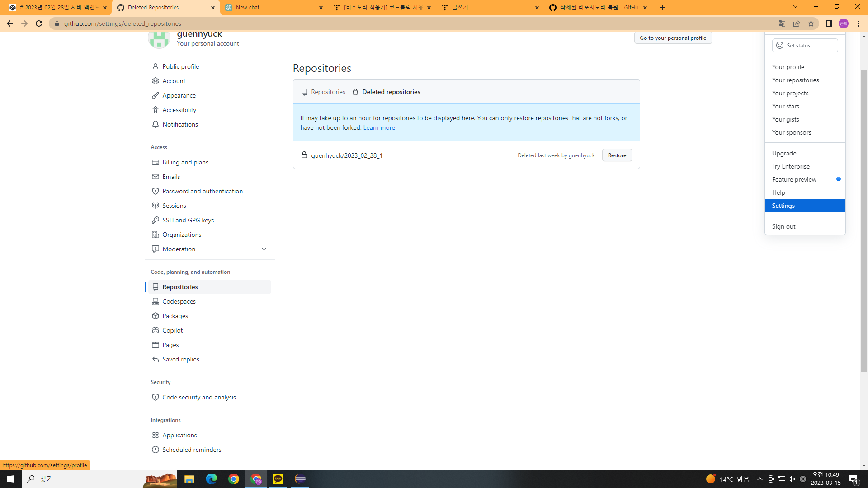Bookmark page with star icon
Image resolution: width=868 pixels, height=488 pixels.
pos(811,23)
